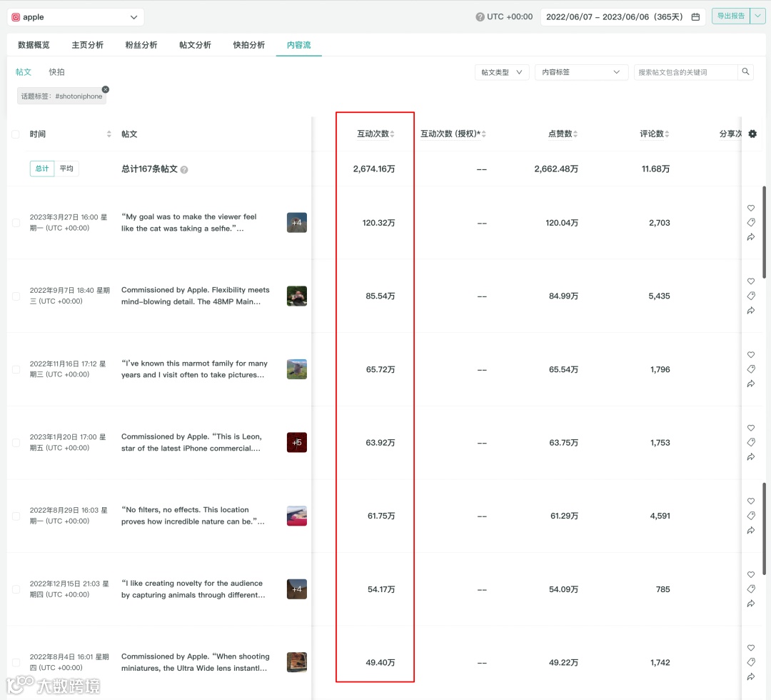Image resolution: width=771 pixels, height=700 pixels.
Task: Favorite the No filters post
Action: coord(751,501)
